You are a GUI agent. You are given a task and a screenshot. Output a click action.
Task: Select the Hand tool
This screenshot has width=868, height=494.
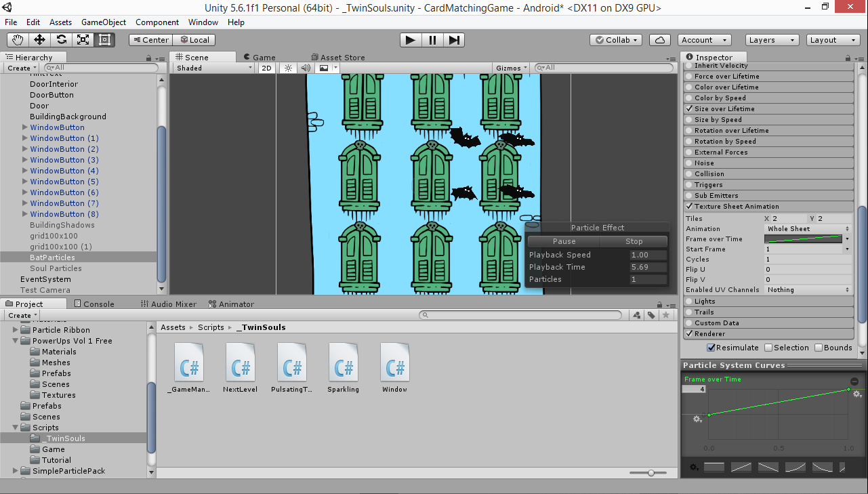pos(17,39)
